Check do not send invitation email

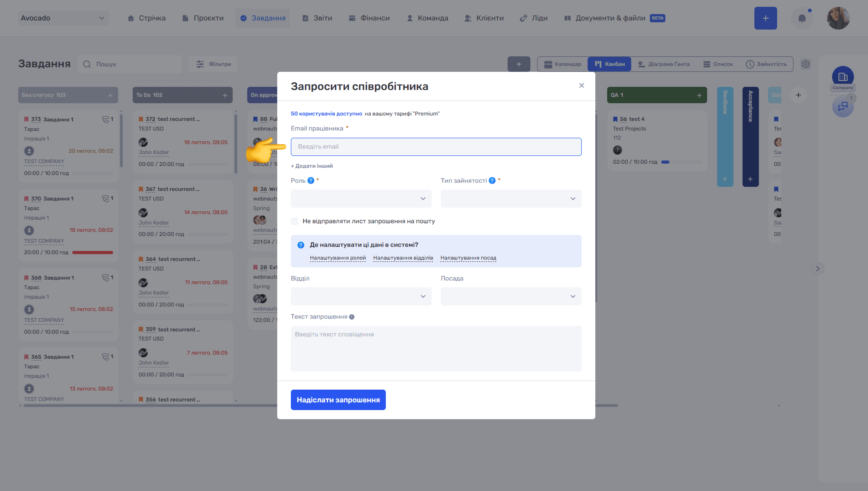[x=294, y=221]
